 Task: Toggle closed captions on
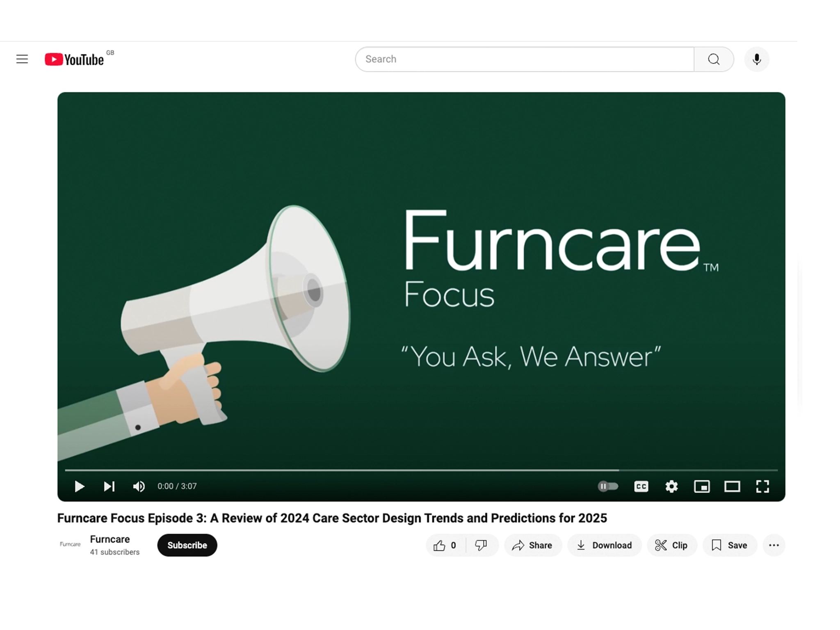[641, 486]
